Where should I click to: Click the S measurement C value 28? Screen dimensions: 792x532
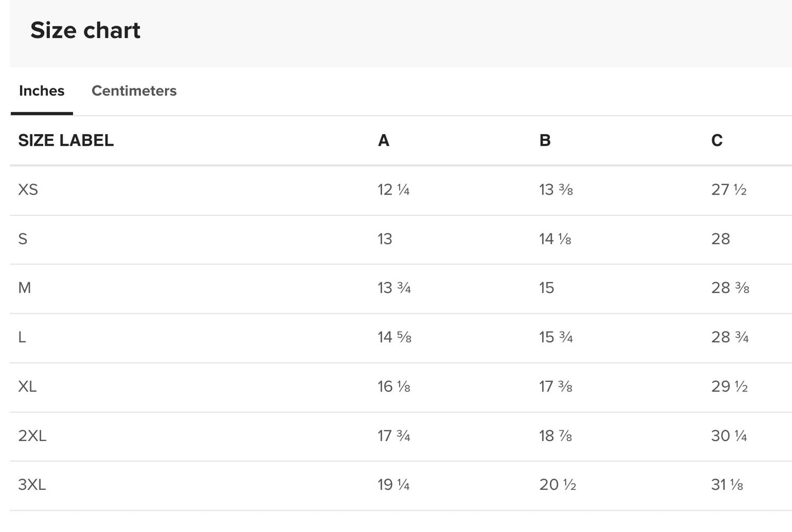[721, 239]
